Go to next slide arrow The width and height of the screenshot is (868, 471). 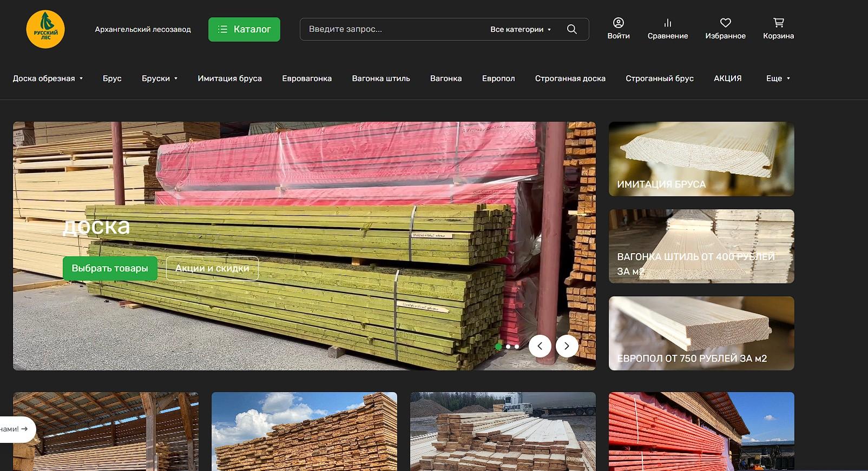point(567,346)
